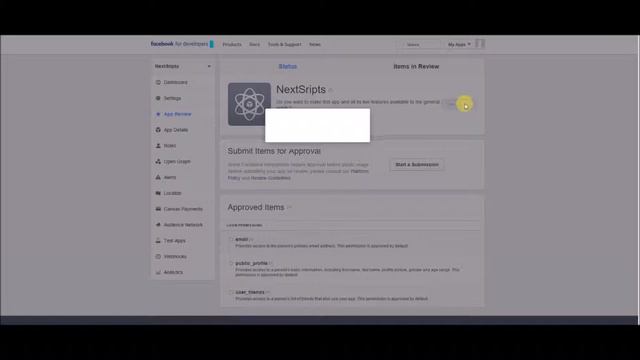Click the info icon next to email permission
640x360 pixels.
(x=251, y=240)
